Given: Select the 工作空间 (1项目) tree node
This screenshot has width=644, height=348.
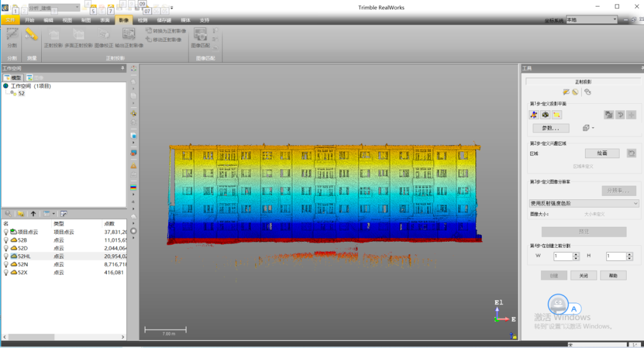Looking at the screenshot, I should 30,86.
